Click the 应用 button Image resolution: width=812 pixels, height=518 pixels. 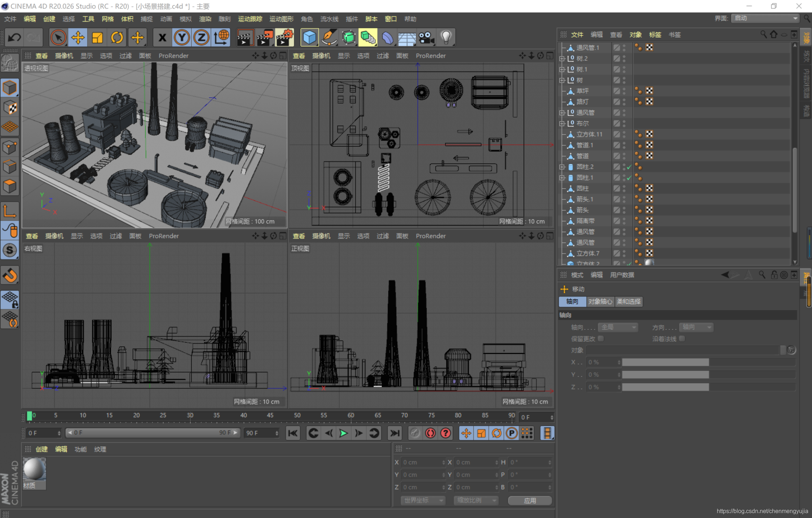(x=530, y=500)
